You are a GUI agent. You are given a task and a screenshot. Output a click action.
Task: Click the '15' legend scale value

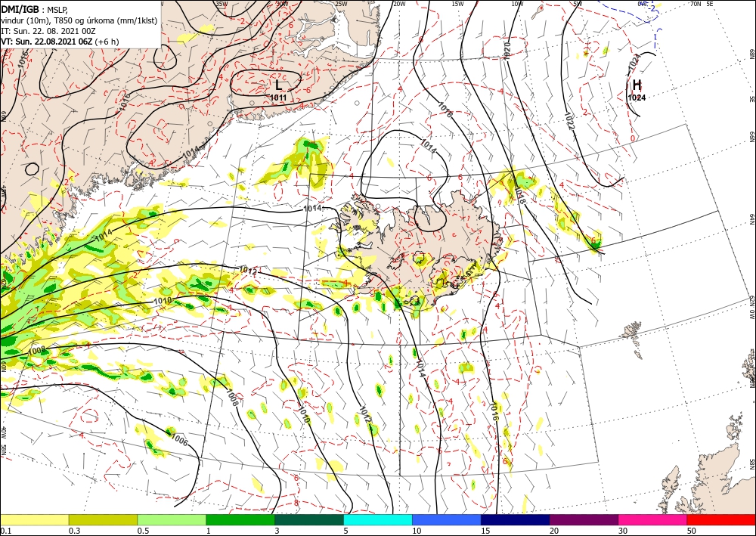click(x=486, y=531)
